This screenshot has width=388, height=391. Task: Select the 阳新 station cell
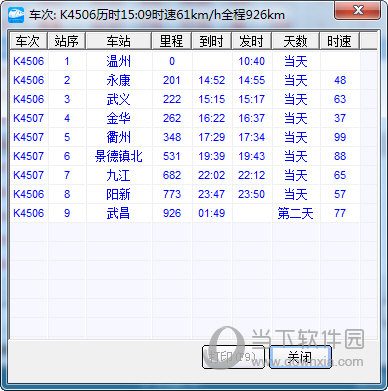tap(119, 194)
